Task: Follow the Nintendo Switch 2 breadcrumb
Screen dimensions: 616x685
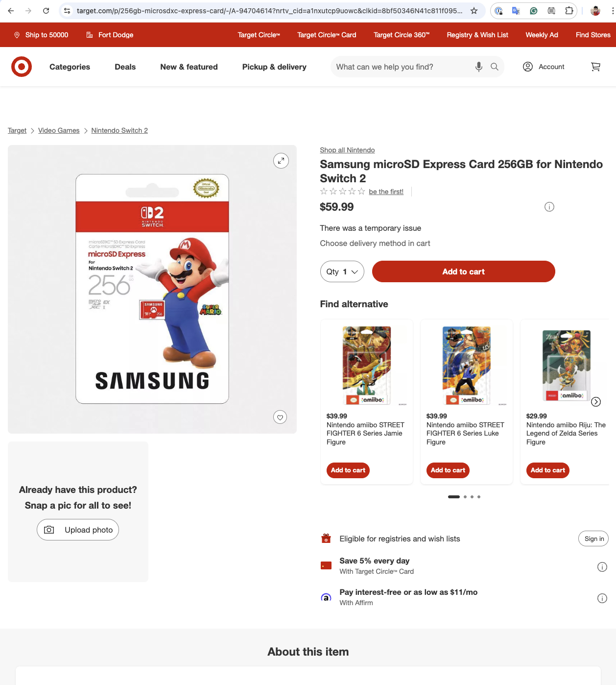Action: [x=119, y=130]
